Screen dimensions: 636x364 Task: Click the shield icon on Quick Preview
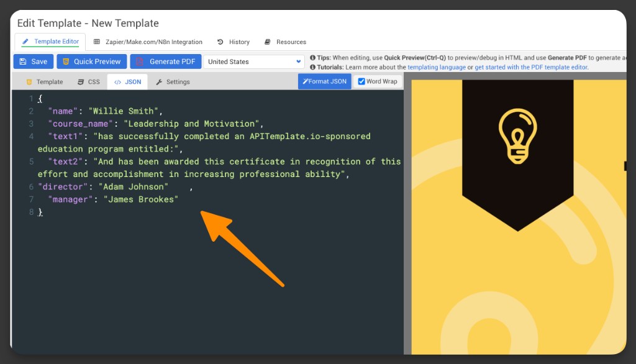(65, 61)
